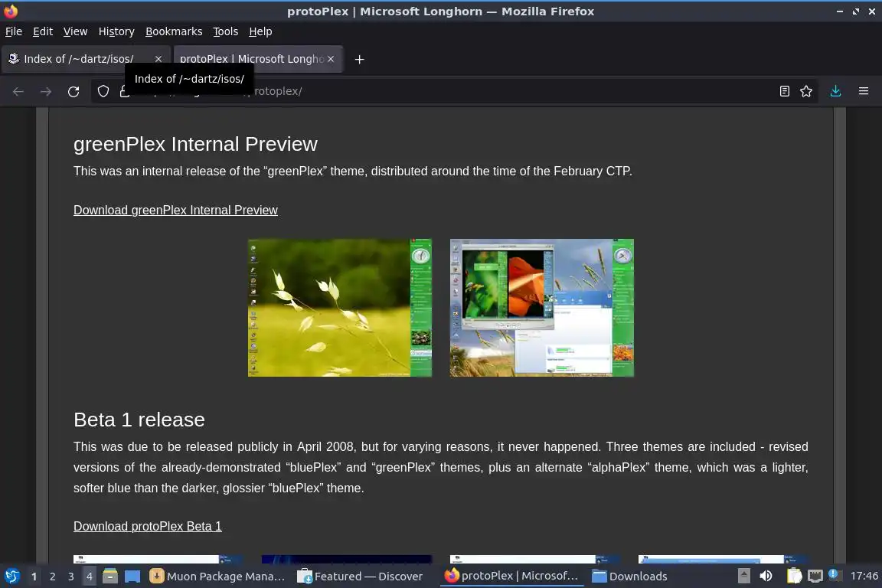Open the application launcher menu

pos(11,577)
